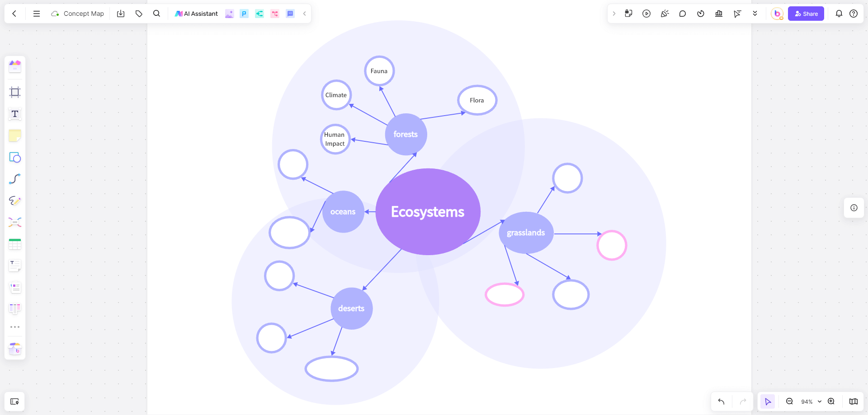Open the help question mark
This screenshot has height=415, width=868.
(854, 14)
